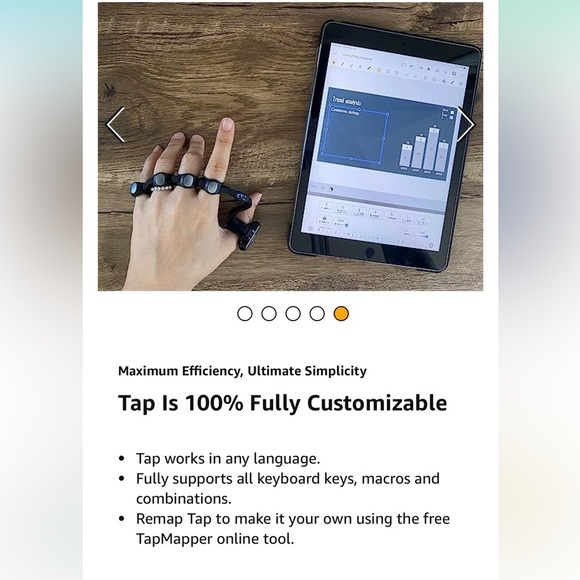580x580 pixels.
Task: Click the "Remap Tap to make it your own" bullet
Action: click(x=293, y=529)
